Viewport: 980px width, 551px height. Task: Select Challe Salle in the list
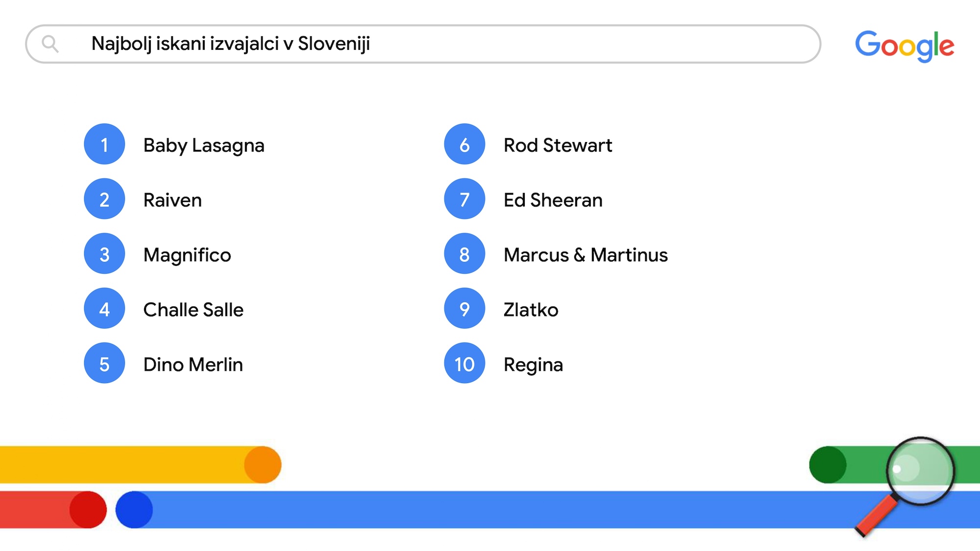pos(194,310)
